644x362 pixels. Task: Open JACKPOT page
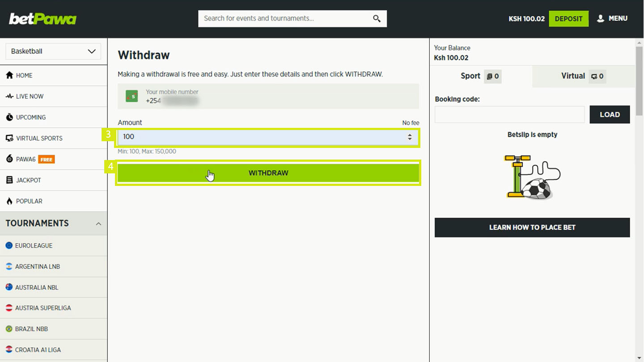[x=54, y=181]
